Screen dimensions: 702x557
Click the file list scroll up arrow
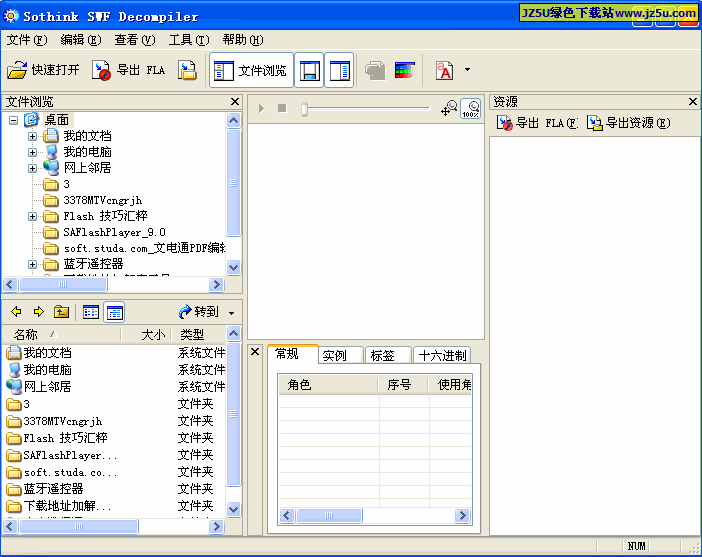point(234,334)
